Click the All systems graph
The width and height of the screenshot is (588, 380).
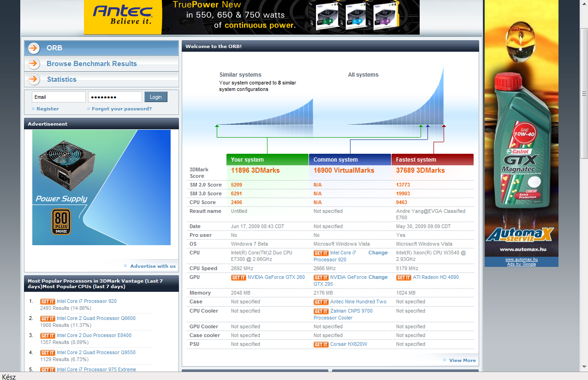[x=396, y=95]
